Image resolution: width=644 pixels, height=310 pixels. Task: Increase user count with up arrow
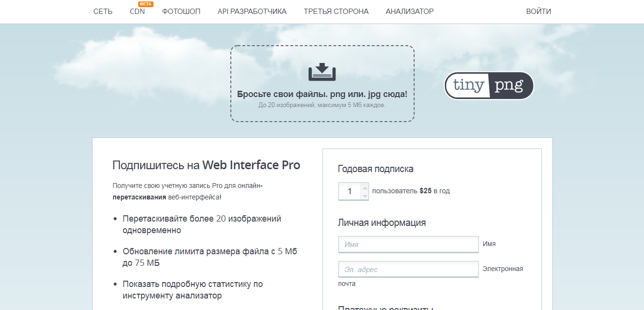[x=365, y=187]
